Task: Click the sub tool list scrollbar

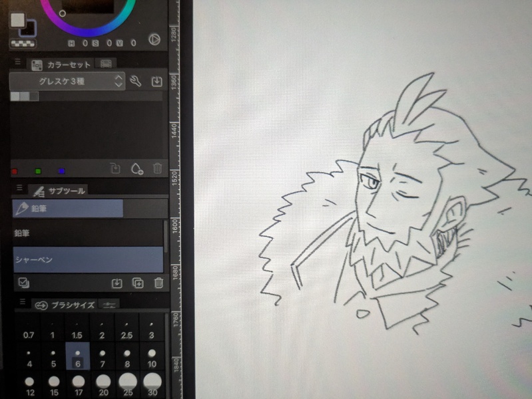Action: [x=166, y=236]
